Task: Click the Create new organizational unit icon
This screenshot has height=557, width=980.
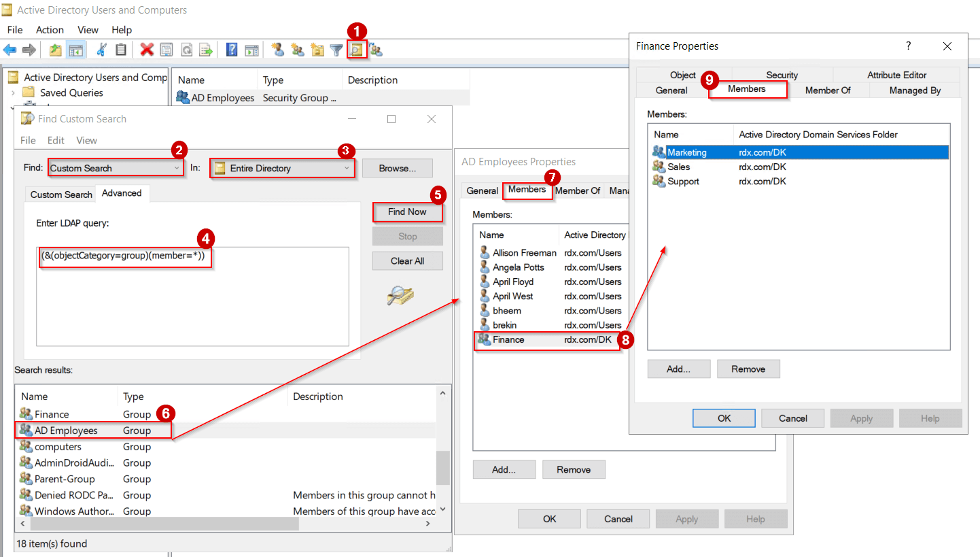Action: (318, 49)
